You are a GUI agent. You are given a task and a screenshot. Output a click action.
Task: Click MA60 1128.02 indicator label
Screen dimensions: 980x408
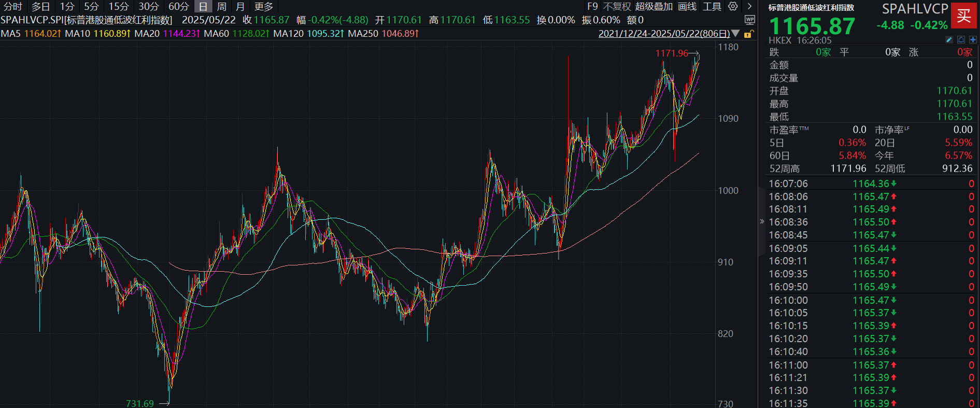tap(237, 34)
